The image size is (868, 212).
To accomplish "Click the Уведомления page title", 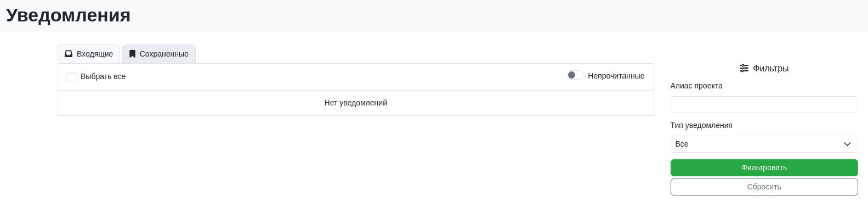I will [x=69, y=15].
